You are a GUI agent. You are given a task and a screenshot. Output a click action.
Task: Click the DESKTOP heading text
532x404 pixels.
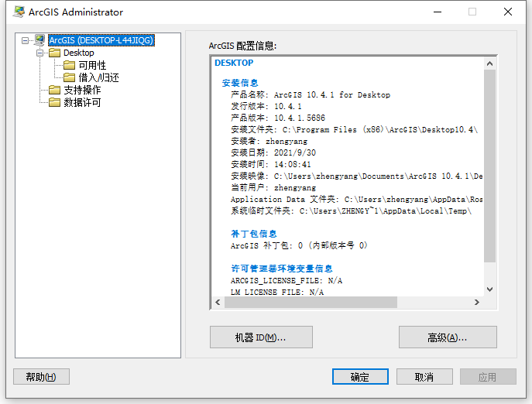tap(234, 63)
